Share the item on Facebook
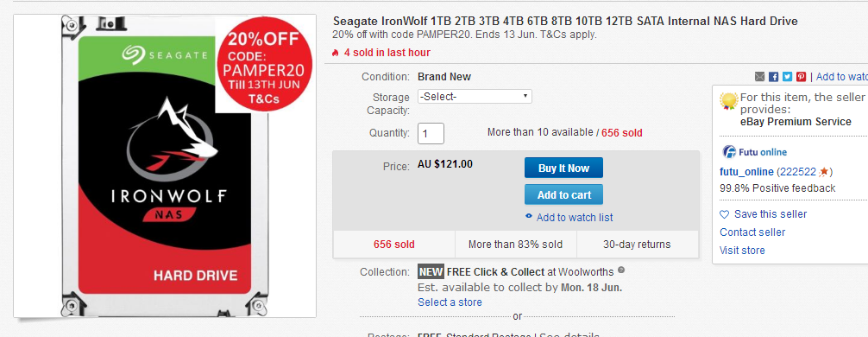 [x=773, y=77]
